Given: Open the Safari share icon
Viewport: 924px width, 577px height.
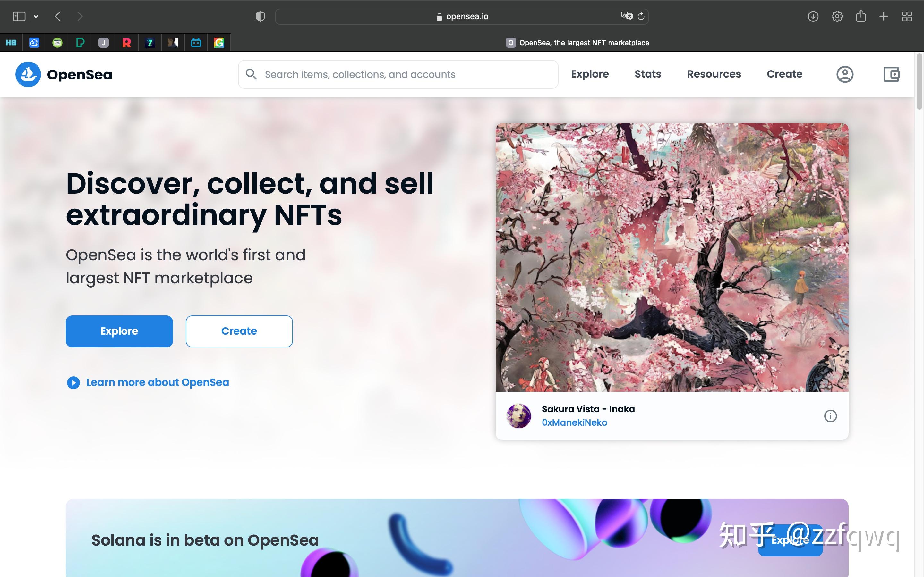Looking at the screenshot, I should (x=860, y=16).
